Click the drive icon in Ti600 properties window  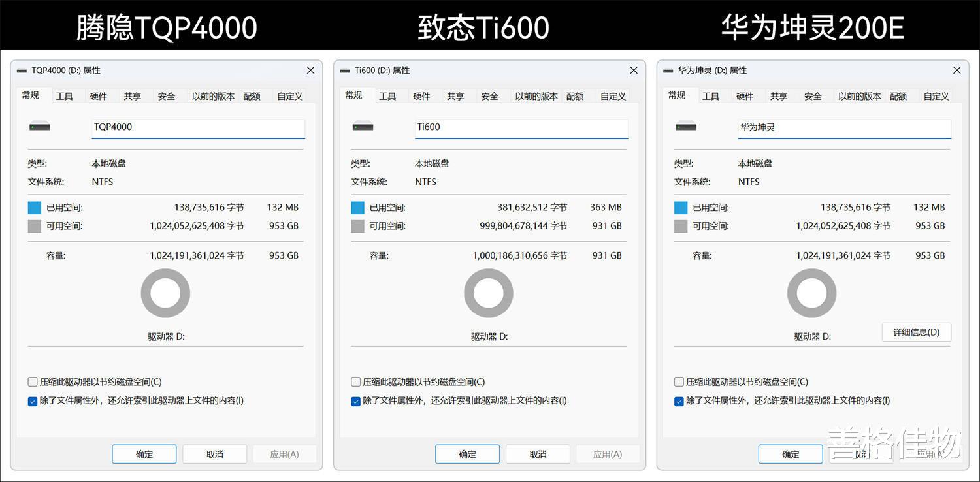tap(363, 127)
